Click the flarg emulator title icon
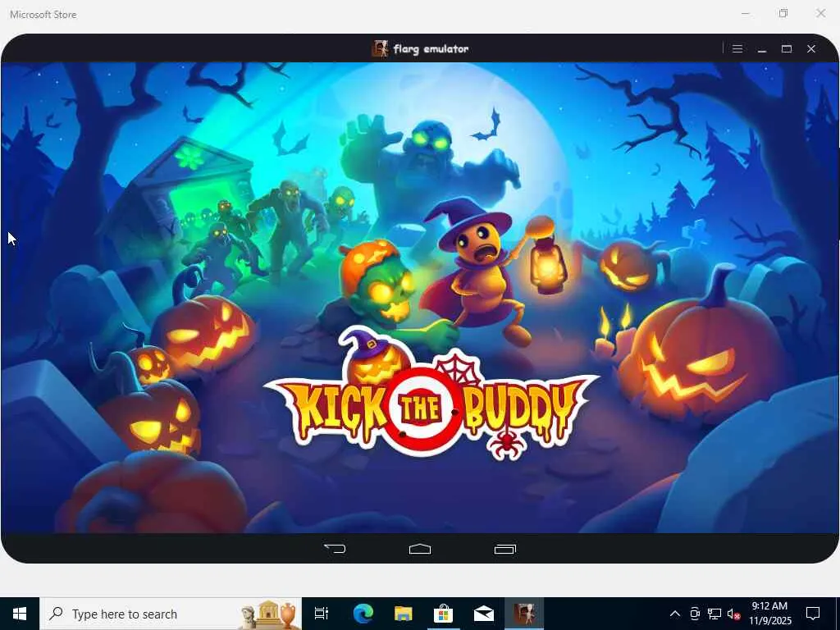 [x=381, y=48]
